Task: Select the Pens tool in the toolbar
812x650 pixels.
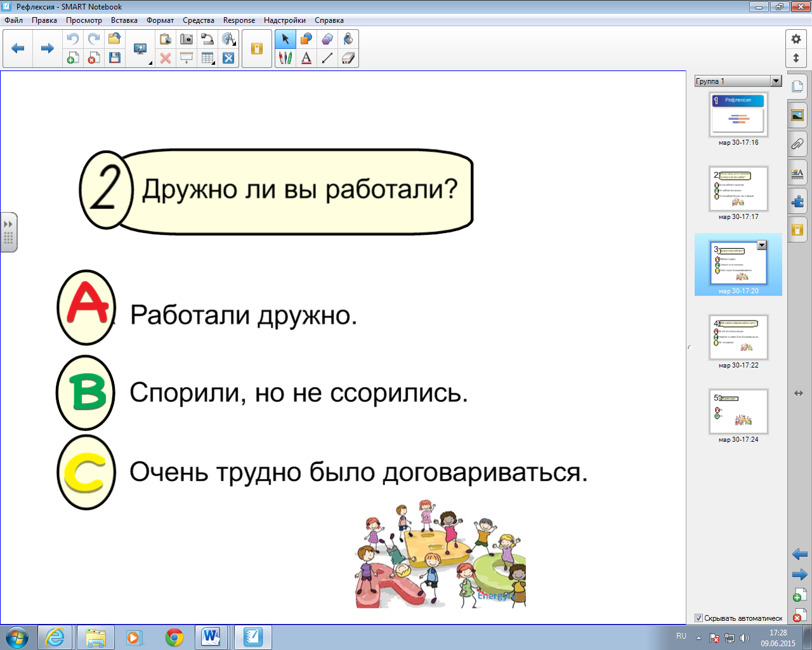Action: [x=285, y=58]
